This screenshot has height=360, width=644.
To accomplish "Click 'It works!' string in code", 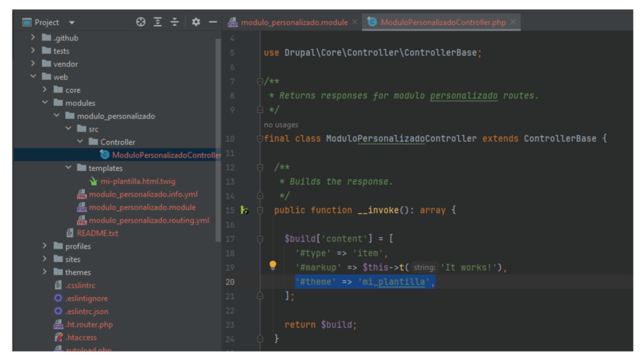I will click(x=468, y=268).
